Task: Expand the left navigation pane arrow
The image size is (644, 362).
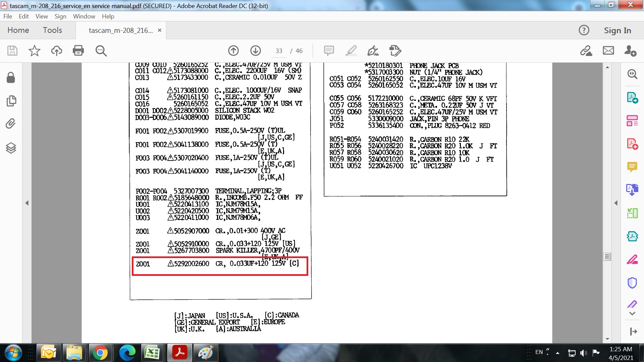Action: tap(27, 203)
